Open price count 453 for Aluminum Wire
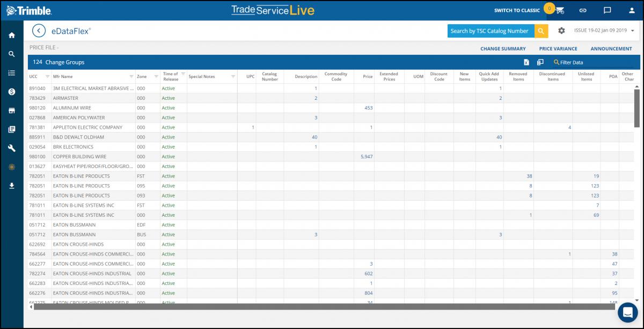This screenshot has height=329, width=644. point(368,108)
